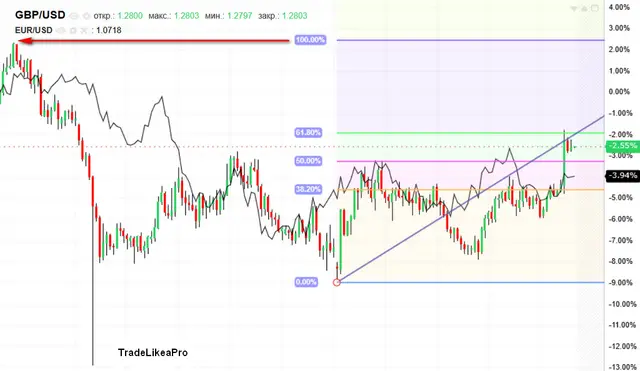Toggle EUR/USD visibility eye icon
This screenshot has width=640, height=371.
point(60,30)
